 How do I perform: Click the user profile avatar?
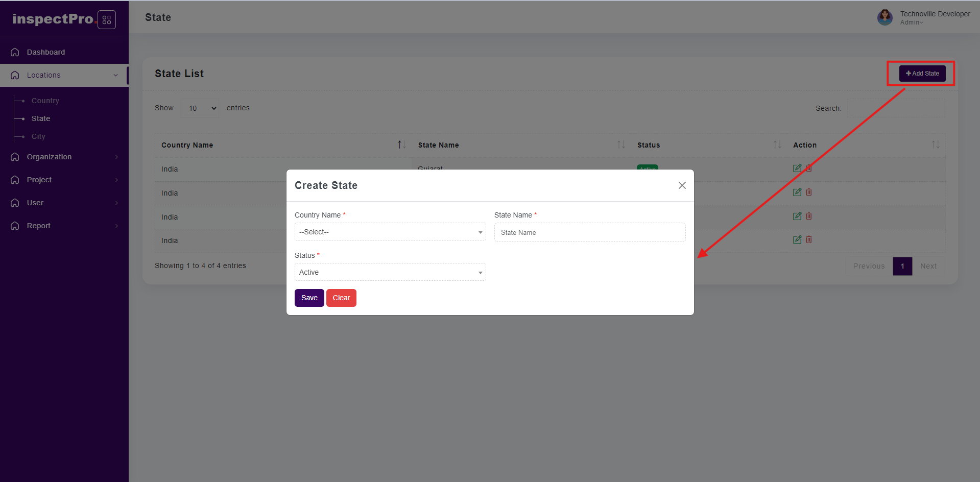tap(885, 17)
